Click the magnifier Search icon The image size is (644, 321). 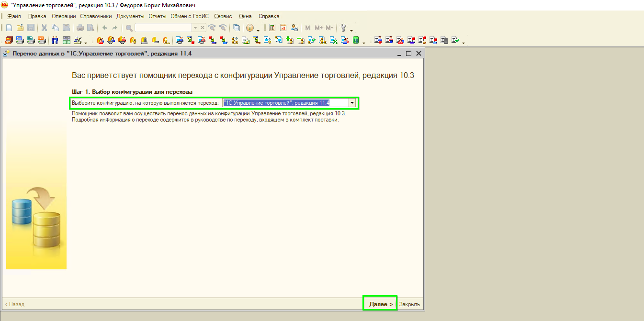click(x=129, y=28)
